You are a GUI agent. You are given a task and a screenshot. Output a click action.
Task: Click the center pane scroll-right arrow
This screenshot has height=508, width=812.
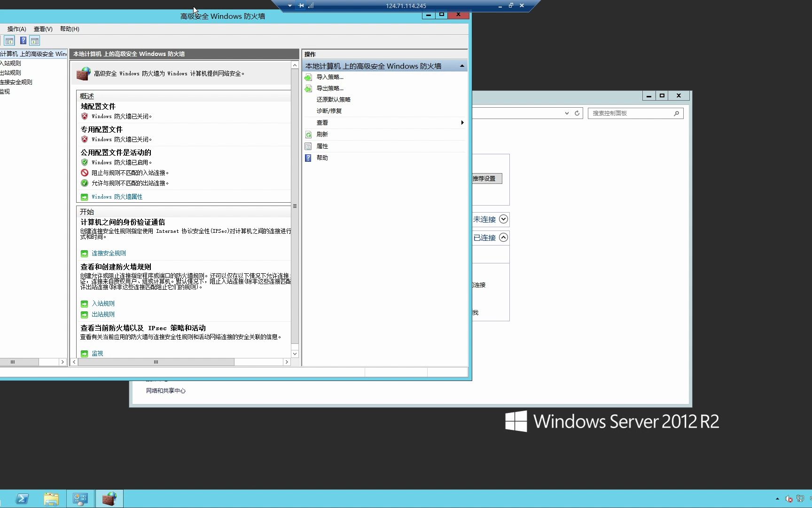pos(287,362)
